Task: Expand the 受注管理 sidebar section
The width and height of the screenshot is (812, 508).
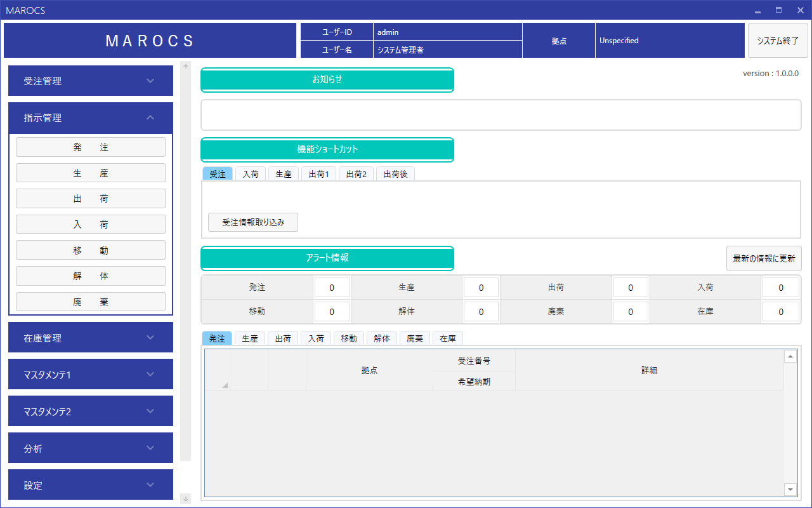Action: pyautogui.click(x=91, y=81)
